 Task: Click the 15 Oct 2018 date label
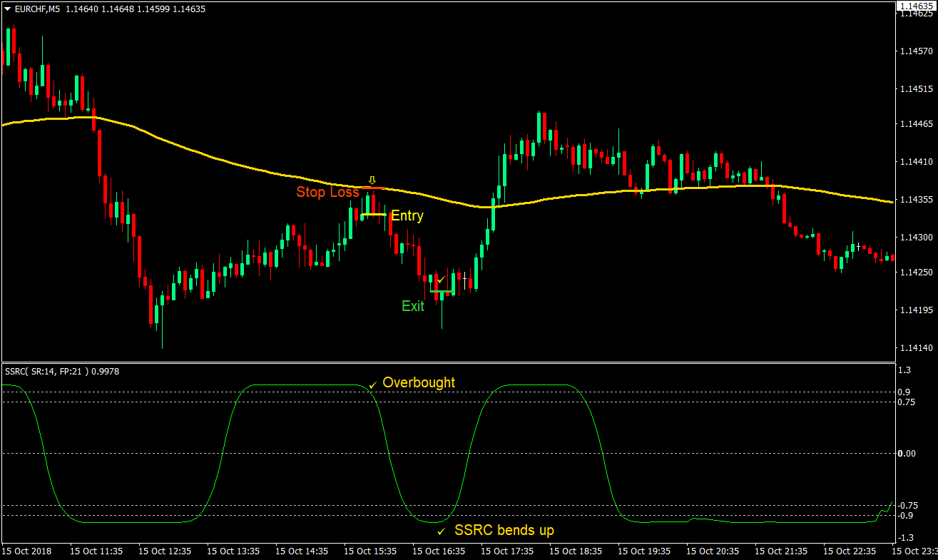[x=26, y=551]
